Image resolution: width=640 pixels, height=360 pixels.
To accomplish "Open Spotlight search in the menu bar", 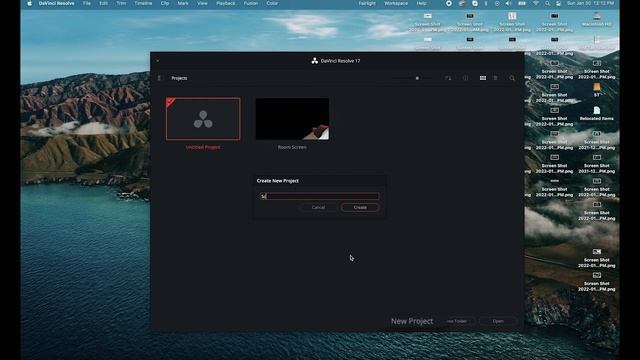I will [x=547, y=3].
